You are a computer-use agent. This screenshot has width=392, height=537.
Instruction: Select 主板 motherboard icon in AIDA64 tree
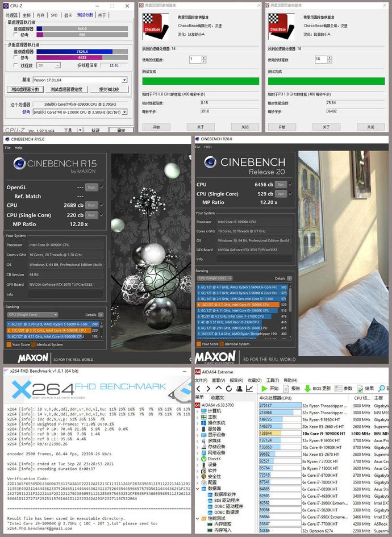point(204,417)
